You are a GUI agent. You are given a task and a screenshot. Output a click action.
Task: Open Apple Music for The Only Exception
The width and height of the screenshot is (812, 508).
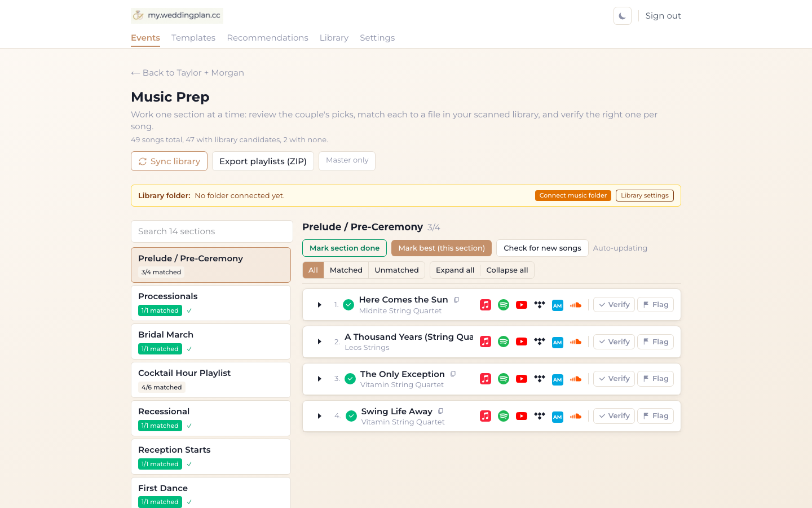(x=486, y=379)
